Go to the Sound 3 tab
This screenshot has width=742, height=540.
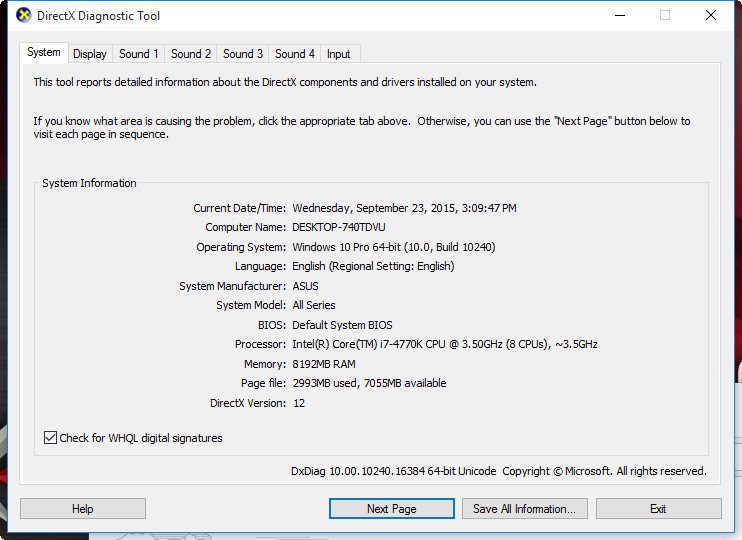pos(243,54)
